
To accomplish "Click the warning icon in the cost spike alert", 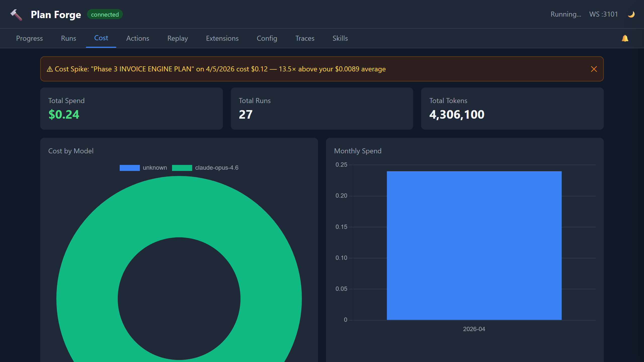I will tap(50, 69).
